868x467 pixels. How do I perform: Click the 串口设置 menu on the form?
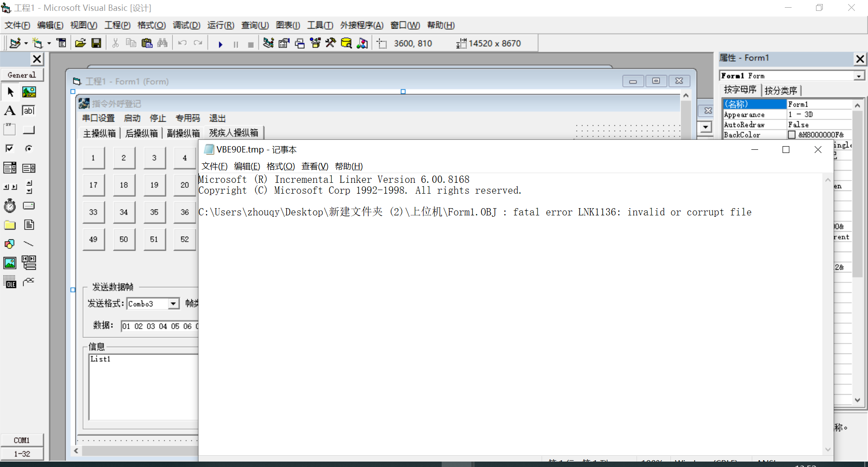[99, 118]
